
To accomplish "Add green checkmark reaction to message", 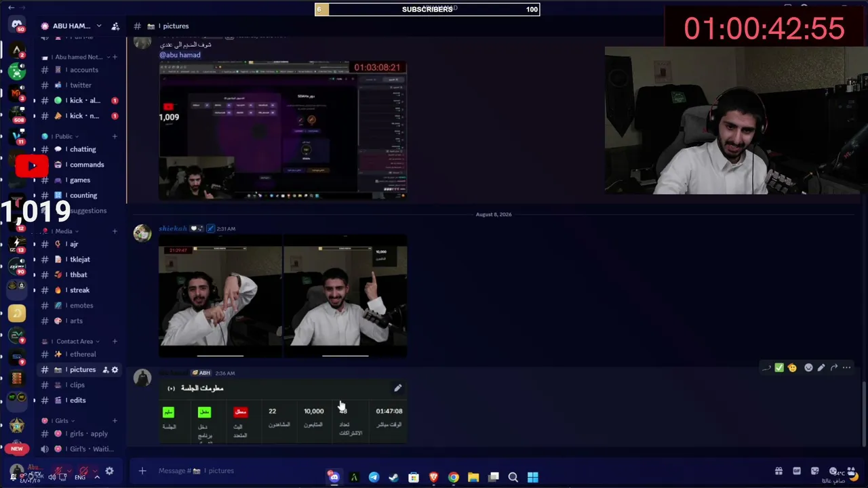I will [x=779, y=368].
